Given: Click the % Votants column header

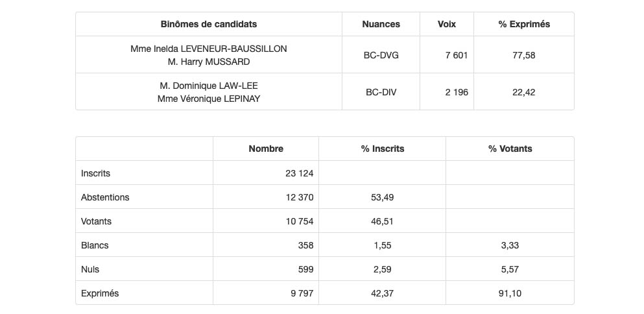Looking at the screenshot, I should pos(510,149).
